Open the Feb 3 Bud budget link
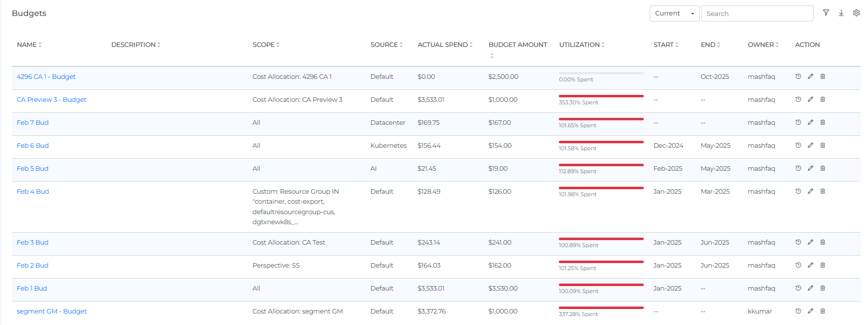Viewport: 868px width, 325px height. [32, 243]
